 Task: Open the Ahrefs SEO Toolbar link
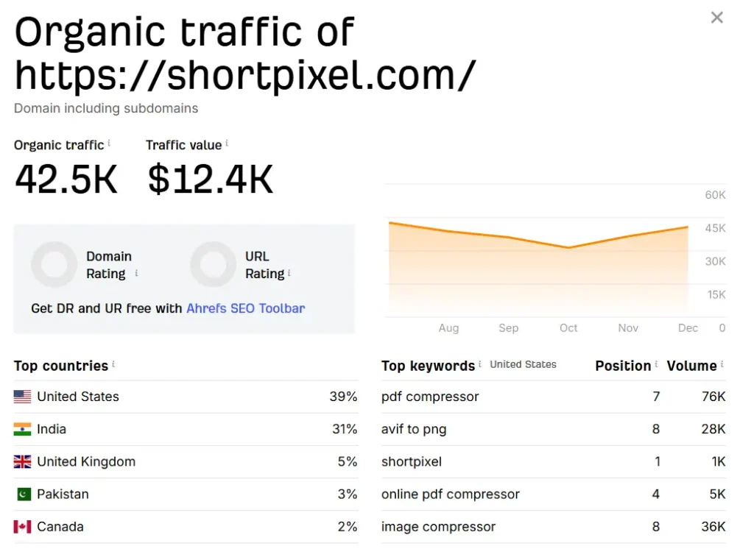coord(245,308)
